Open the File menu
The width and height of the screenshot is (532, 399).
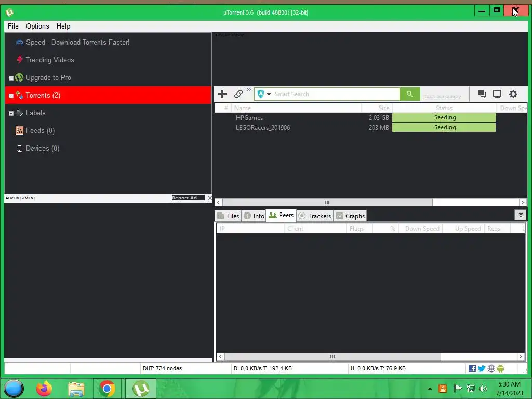pos(13,26)
